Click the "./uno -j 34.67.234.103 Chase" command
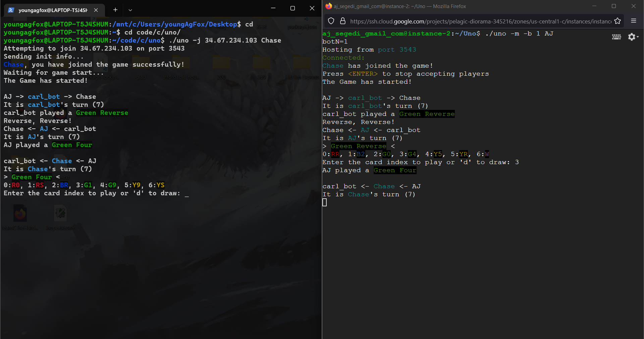Screen dimensions: 644x339 225,41
